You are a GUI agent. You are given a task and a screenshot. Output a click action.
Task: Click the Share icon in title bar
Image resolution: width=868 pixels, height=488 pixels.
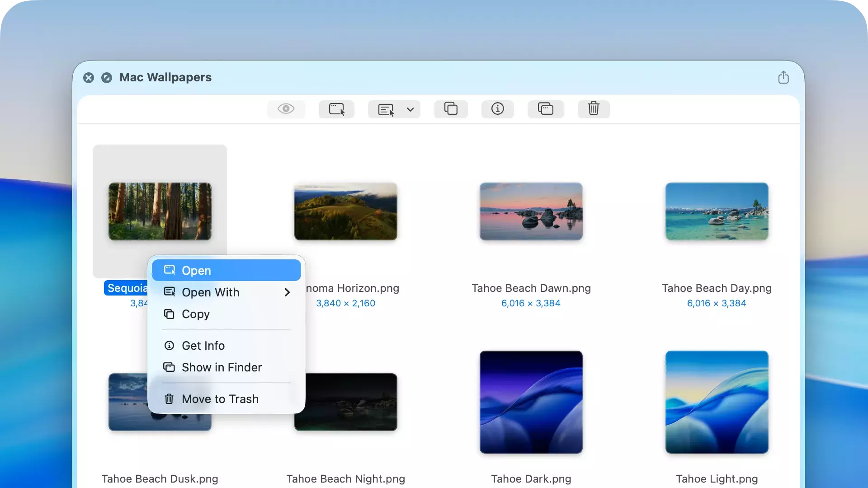tap(783, 77)
